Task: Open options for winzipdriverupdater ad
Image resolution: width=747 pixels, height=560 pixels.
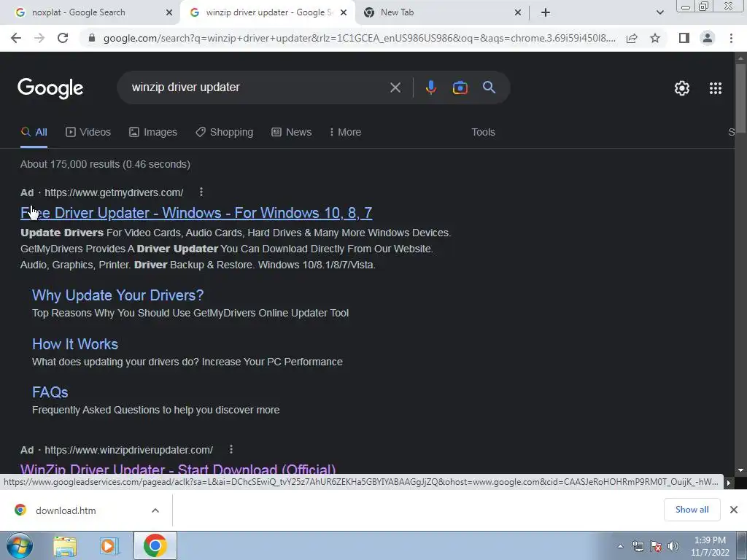Action: 231,449
